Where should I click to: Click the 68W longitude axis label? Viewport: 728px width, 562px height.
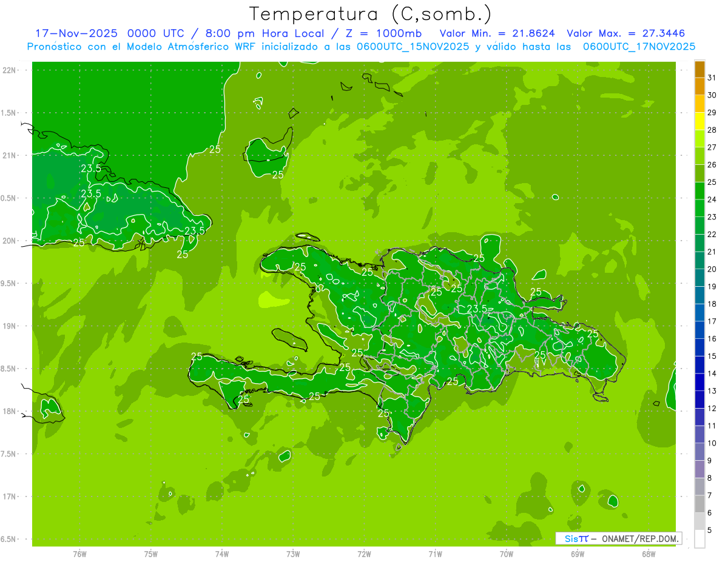[649, 554]
